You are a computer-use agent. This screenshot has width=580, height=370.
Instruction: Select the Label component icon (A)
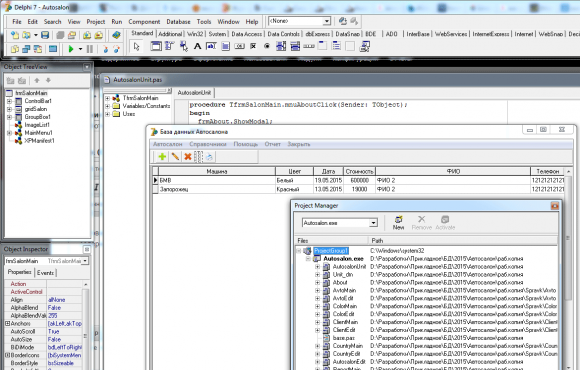pyautogui.click(x=197, y=46)
